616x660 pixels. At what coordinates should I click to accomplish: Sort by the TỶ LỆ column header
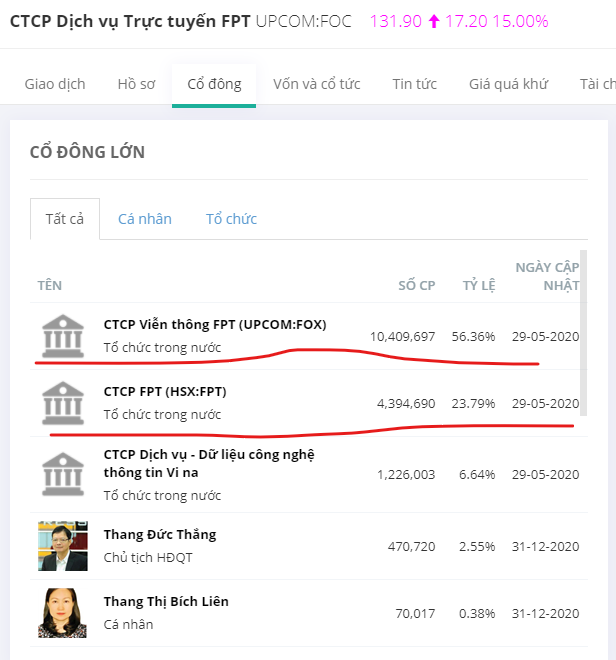tap(478, 285)
